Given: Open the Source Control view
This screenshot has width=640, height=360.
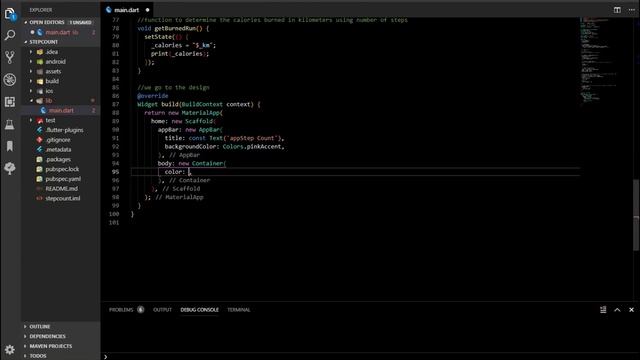Looking at the screenshot, I should click(10, 57).
